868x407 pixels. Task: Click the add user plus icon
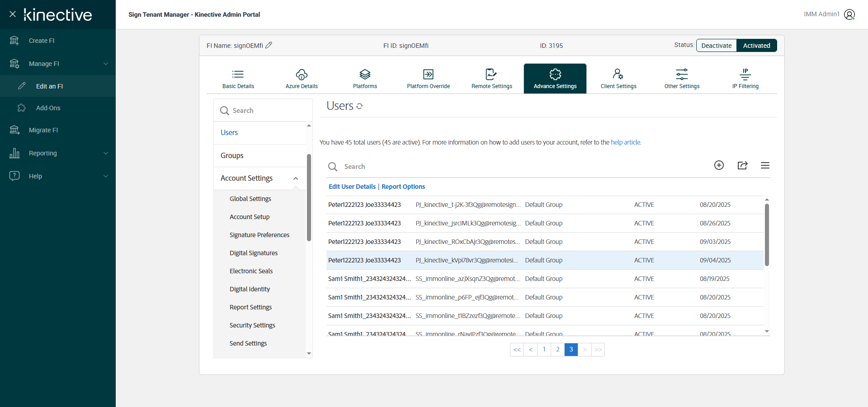tap(719, 165)
